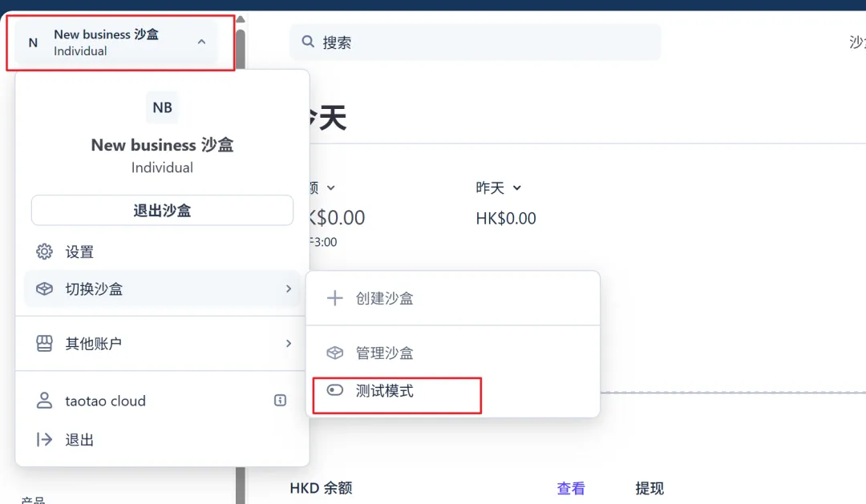Expand the 切换沙盒 submenu arrow

[x=289, y=289]
